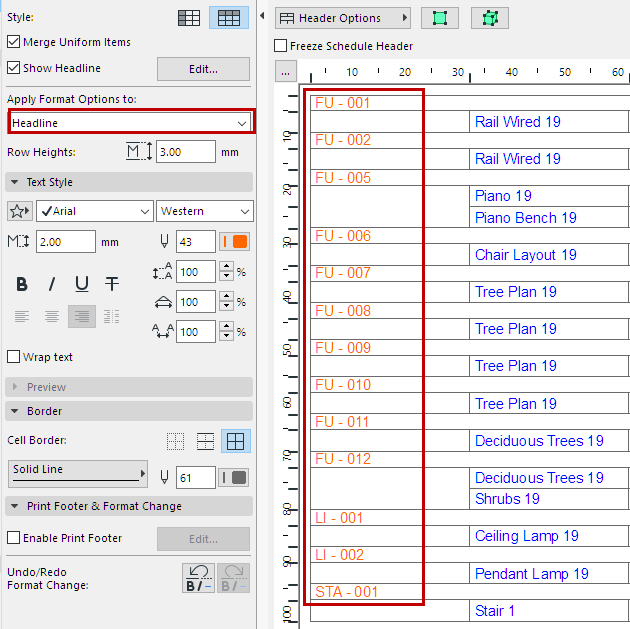Click the orange text pen color swatch

point(235,241)
